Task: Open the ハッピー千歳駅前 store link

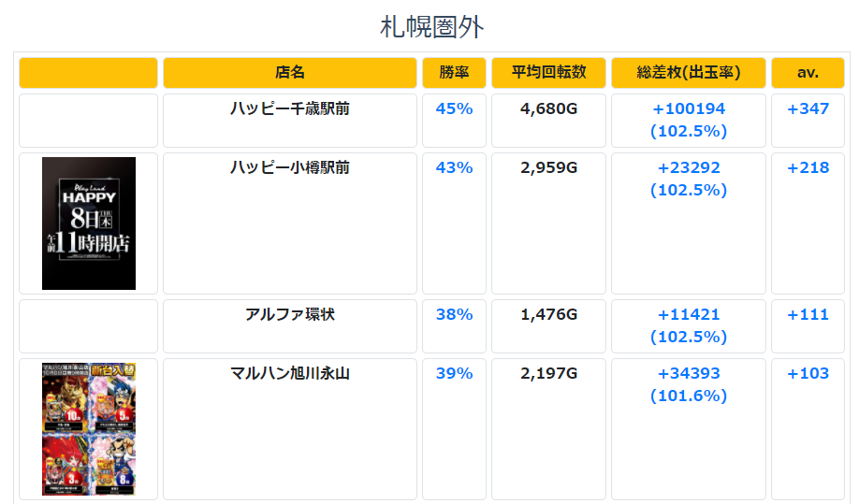Action: (x=290, y=108)
